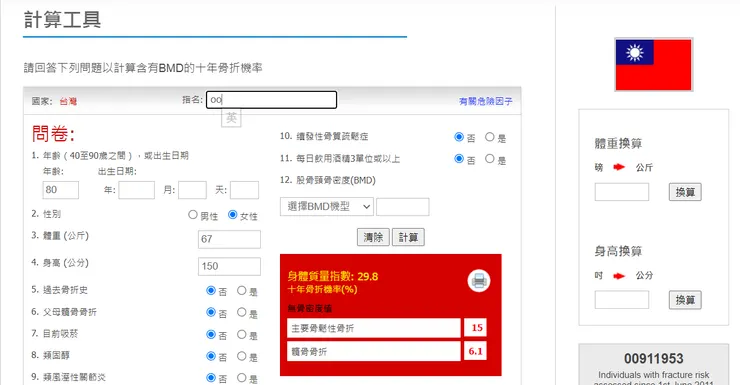Select 否 for 父母髖骨骨折
Screen dimensions: 740x385
click(211, 312)
